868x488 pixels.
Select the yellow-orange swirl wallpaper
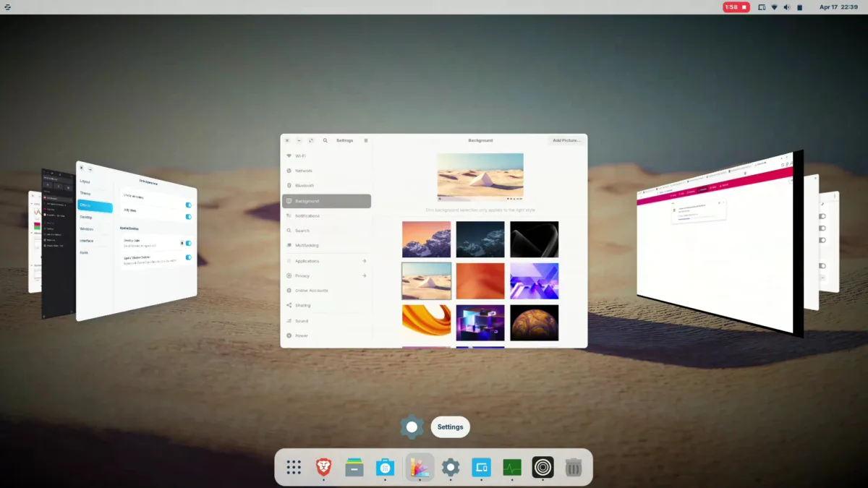coord(427,322)
